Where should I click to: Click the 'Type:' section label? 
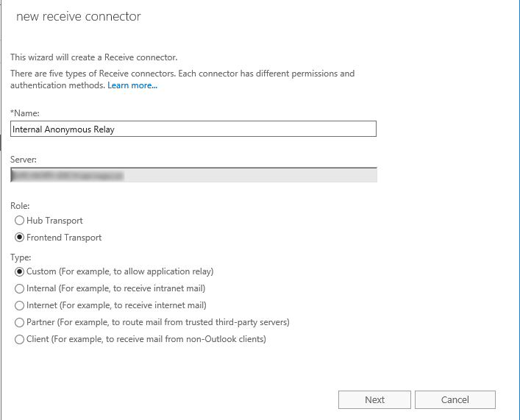[x=21, y=257]
